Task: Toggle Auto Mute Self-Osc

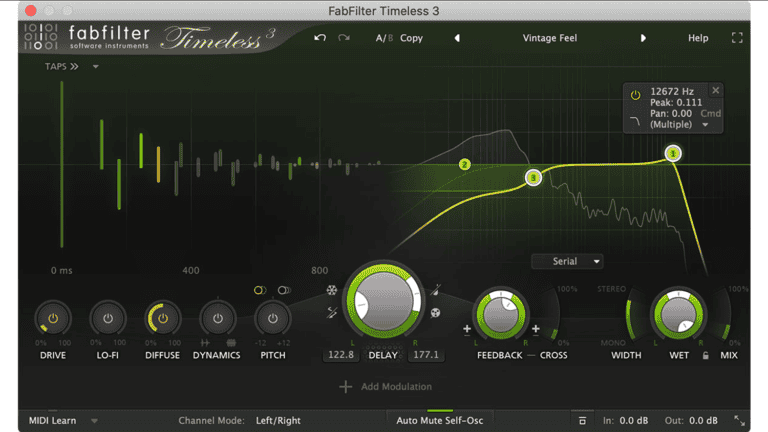Action: click(439, 420)
